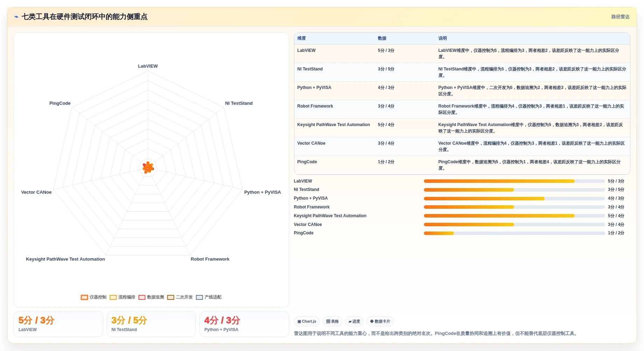
Task: Click the PingCode progress label in list
Action: (x=303, y=233)
